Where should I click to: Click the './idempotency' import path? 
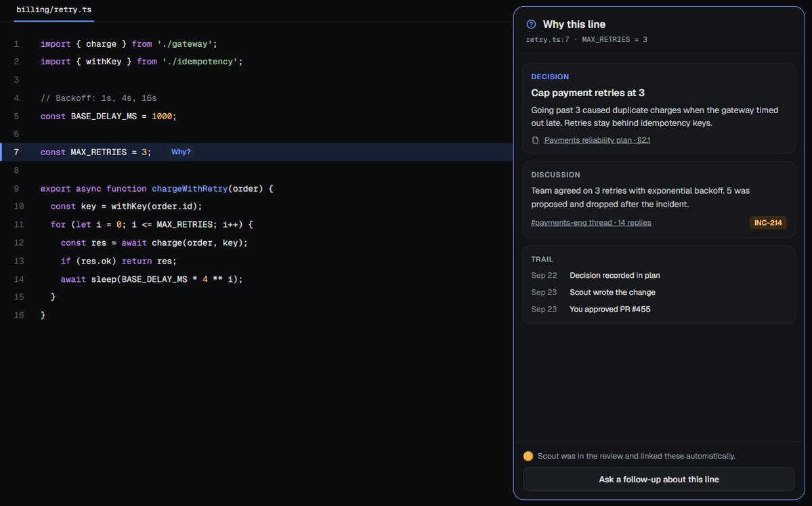(200, 62)
